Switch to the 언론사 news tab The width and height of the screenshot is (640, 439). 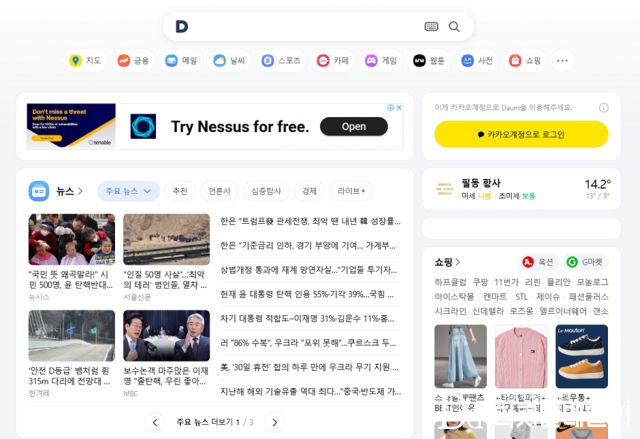click(219, 191)
